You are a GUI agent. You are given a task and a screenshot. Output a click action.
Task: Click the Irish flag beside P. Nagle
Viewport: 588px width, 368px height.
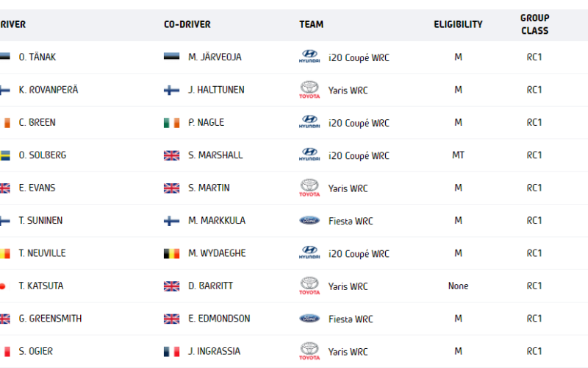pyautogui.click(x=171, y=122)
